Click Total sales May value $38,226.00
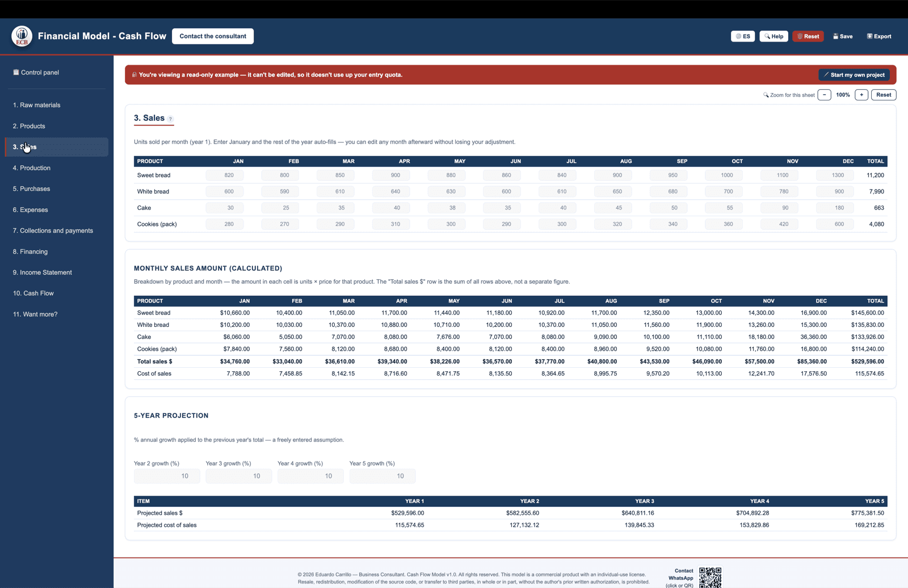This screenshot has height=588, width=908. tap(445, 362)
